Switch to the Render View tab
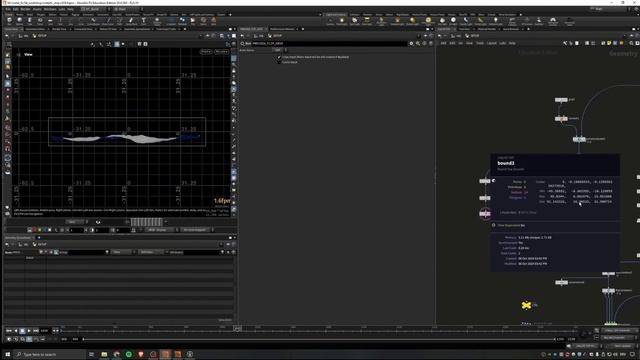The image size is (640, 360). [59, 29]
